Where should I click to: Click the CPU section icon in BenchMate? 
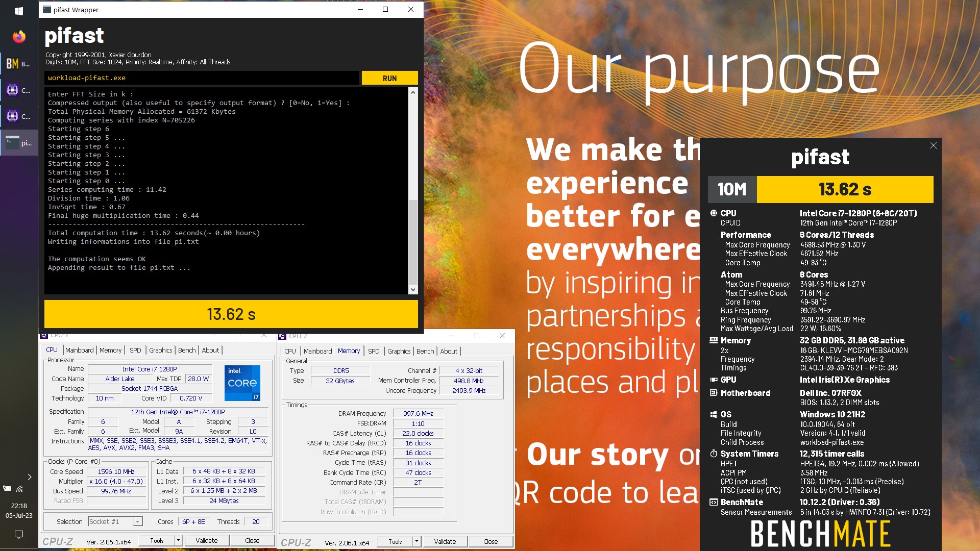point(714,213)
